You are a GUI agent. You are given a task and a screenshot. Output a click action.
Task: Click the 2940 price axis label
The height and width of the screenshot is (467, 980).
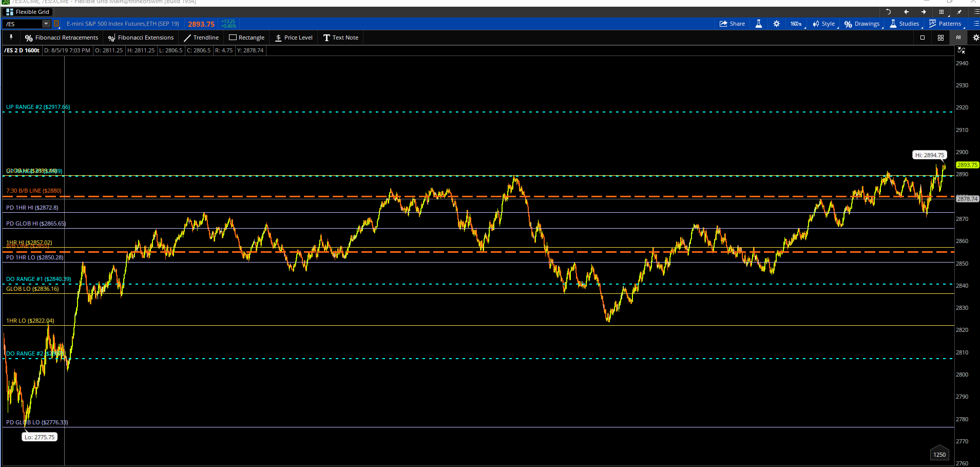click(x=962, y=63)
